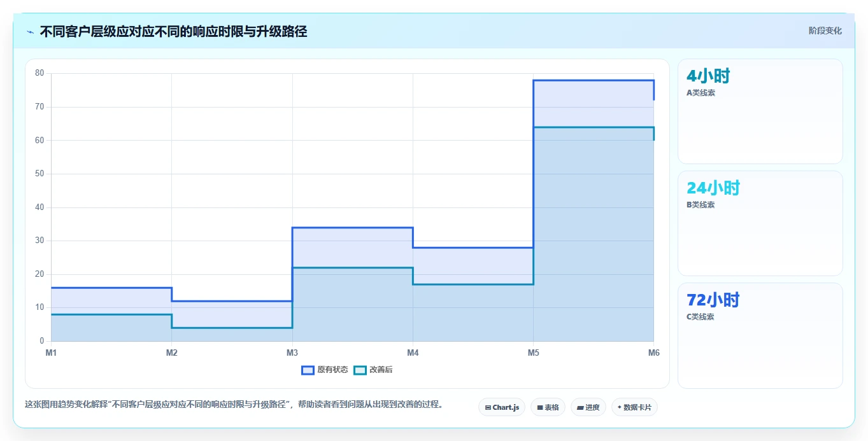868x441 pixels.
Task: Click the lightning icon beside the title
Action: pyautogui.click(x=30, y=32)
